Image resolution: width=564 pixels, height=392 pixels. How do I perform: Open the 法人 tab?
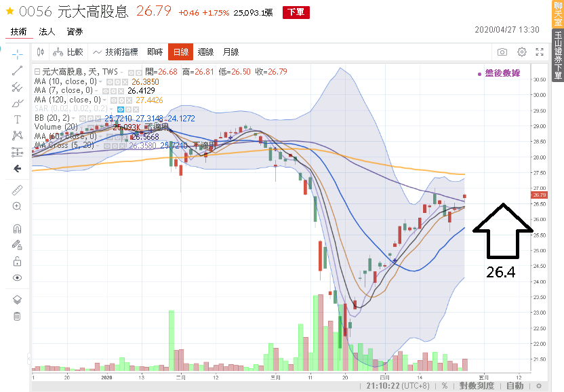(47, 32)
